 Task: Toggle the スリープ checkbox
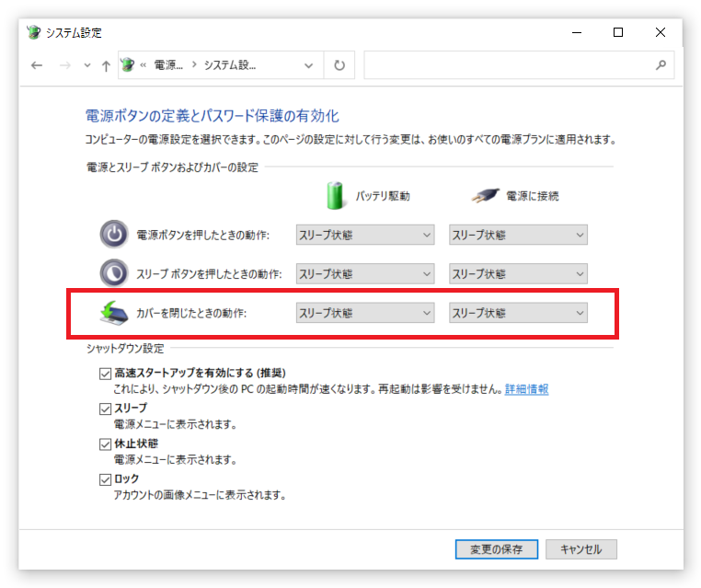coord(105,409)
